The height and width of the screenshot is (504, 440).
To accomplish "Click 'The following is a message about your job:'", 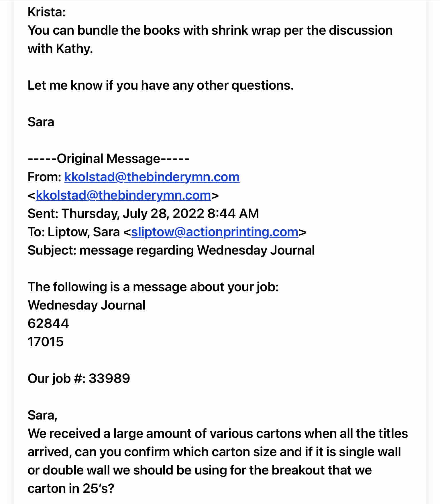I will point(153,287).
